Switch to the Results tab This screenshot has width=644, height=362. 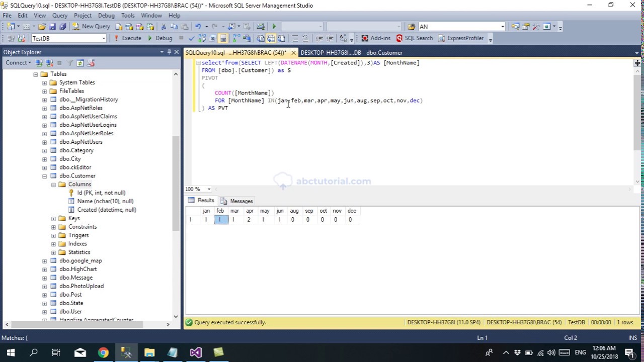(201, 200)
